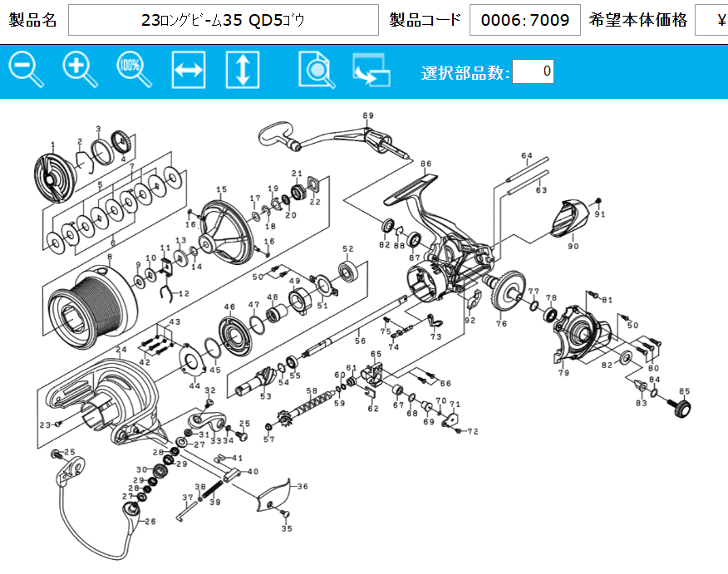Select part number 26 bail arm label
Screen dimensions: 728x574
coord(150,522)
